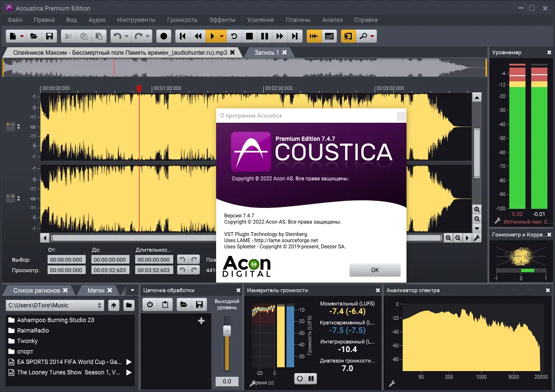This screenshot has height=392, width=555.
Task: Jump to end of audio
Action: coord(295,36)
